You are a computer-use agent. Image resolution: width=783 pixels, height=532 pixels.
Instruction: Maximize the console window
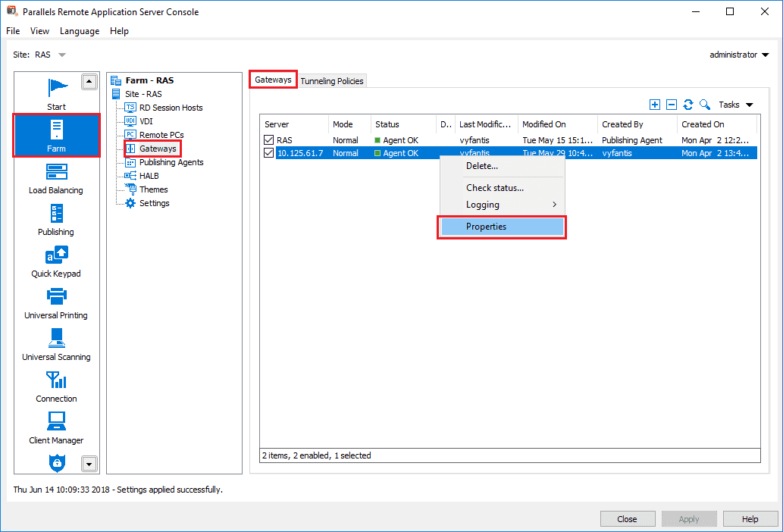(x=730, y=11)
